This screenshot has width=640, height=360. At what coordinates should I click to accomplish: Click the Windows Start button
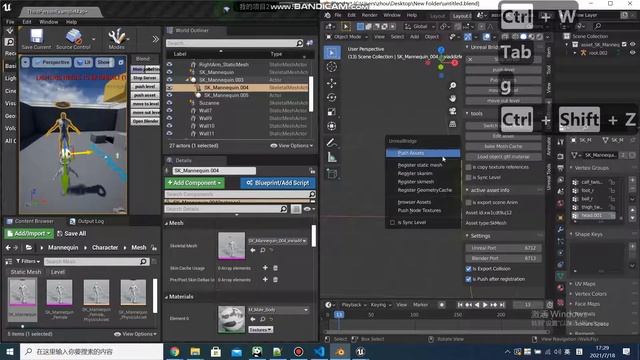click(x=10, y=351)
